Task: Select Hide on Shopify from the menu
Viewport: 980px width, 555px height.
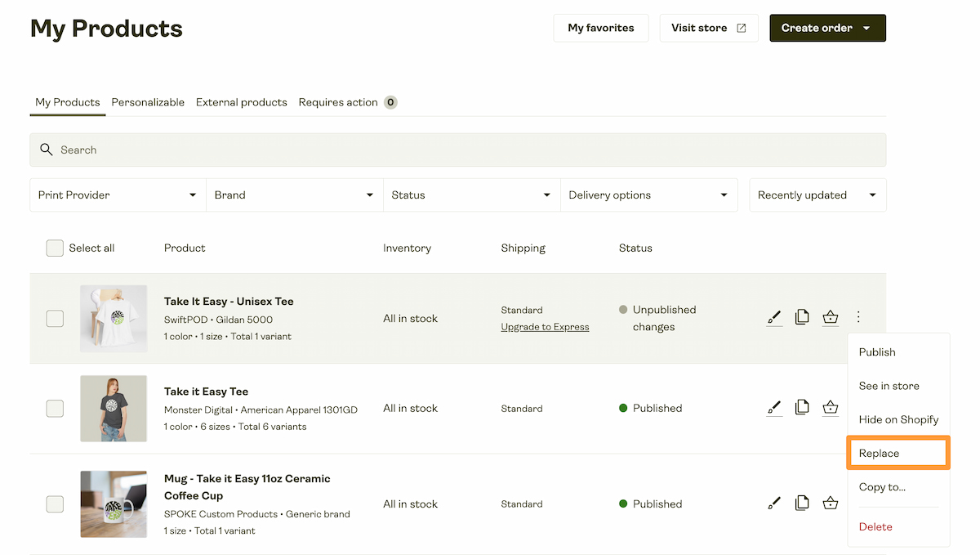Action: pyautogui.click(x=898, y=419)
